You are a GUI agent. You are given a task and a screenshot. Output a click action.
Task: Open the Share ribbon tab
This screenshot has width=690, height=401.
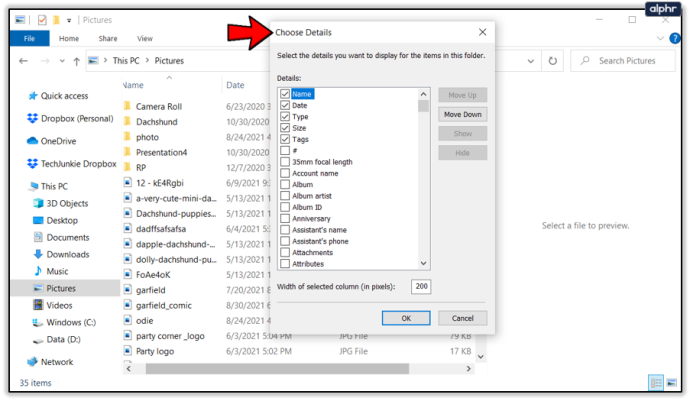click(x=108, y=38)
